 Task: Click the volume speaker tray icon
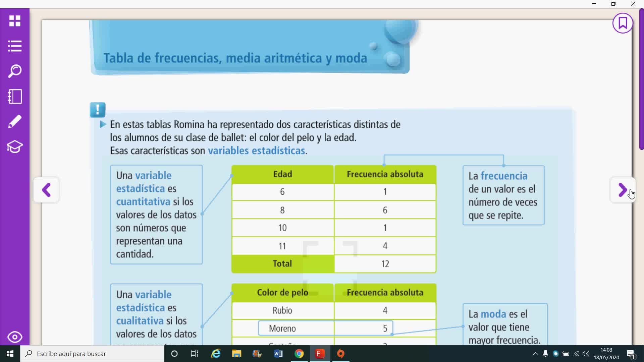click(586, 354)
